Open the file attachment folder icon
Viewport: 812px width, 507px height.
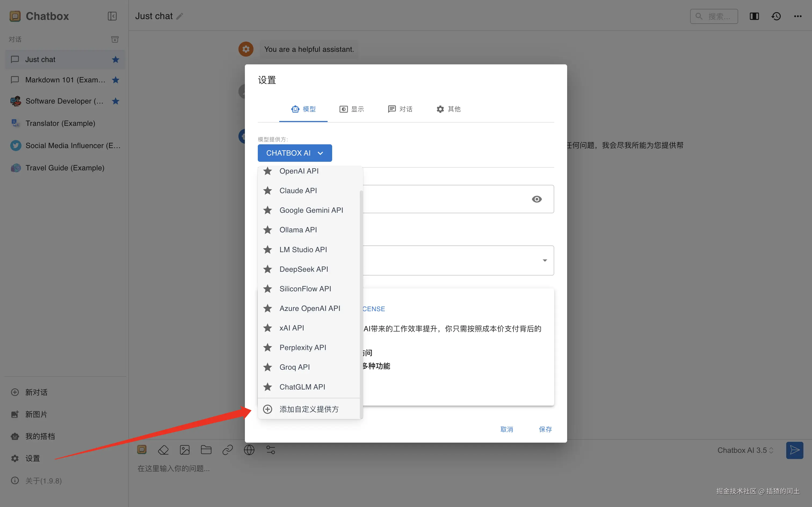coord(206,450)
